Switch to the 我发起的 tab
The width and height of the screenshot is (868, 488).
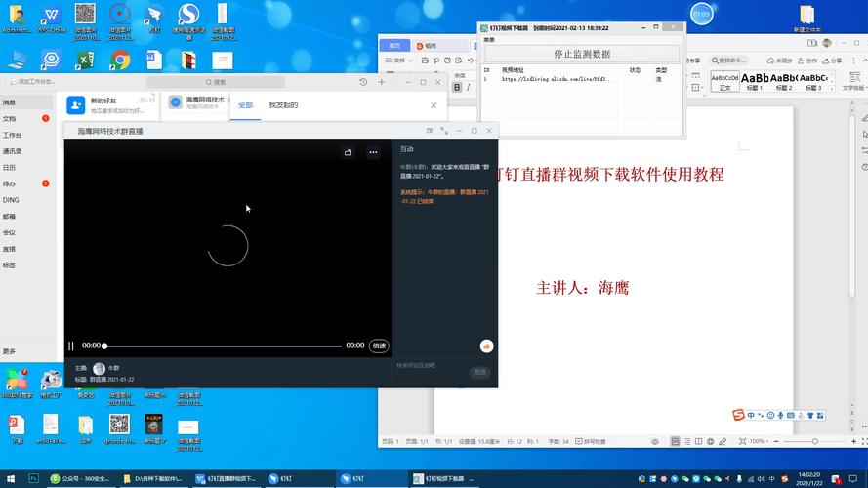point(283,105)
